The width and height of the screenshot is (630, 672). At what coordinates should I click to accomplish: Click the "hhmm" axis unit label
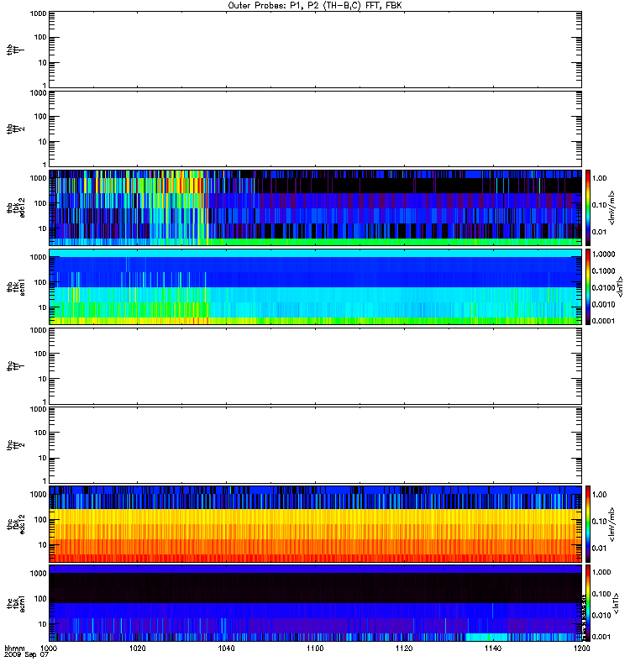[14, 648]
